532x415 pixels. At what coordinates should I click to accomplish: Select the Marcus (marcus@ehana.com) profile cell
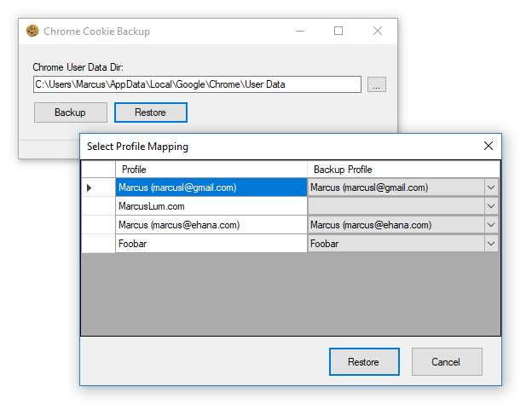pos(211,225)
